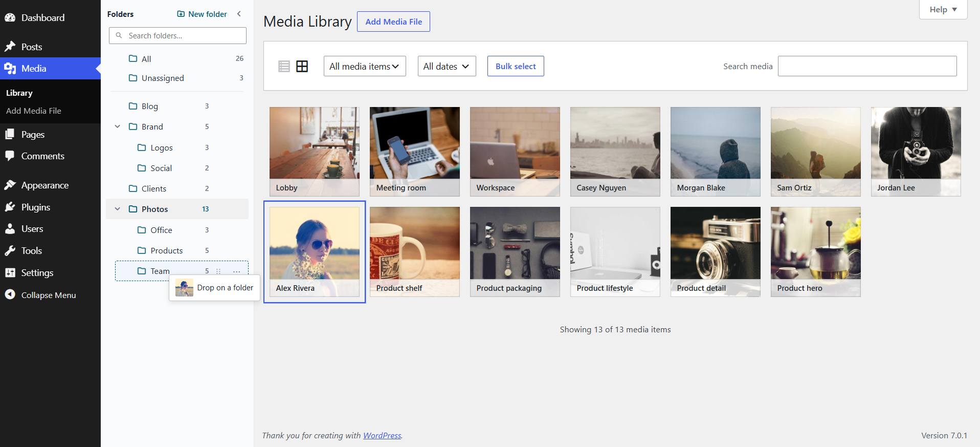Collapse the Folders panel arrow

pyautogui.click(x=239, y=14)
